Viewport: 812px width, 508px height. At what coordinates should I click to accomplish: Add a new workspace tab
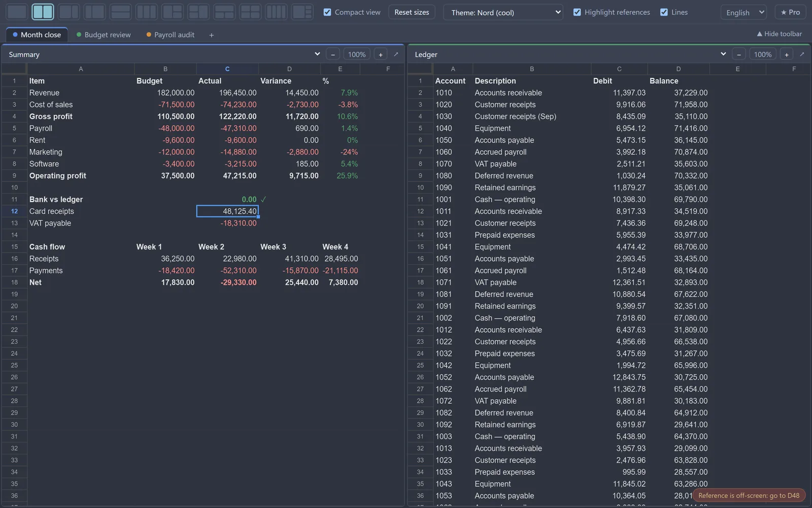click(x=212, y=35)
